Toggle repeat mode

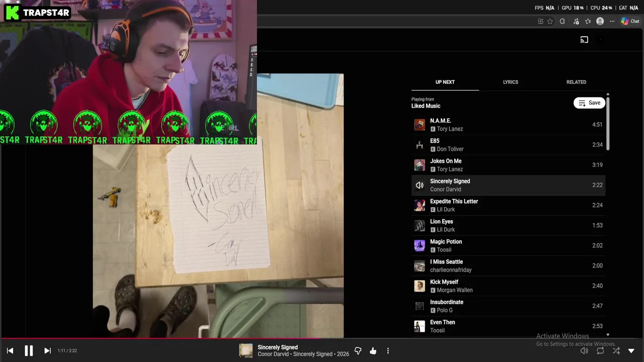(x=600, y=350)
